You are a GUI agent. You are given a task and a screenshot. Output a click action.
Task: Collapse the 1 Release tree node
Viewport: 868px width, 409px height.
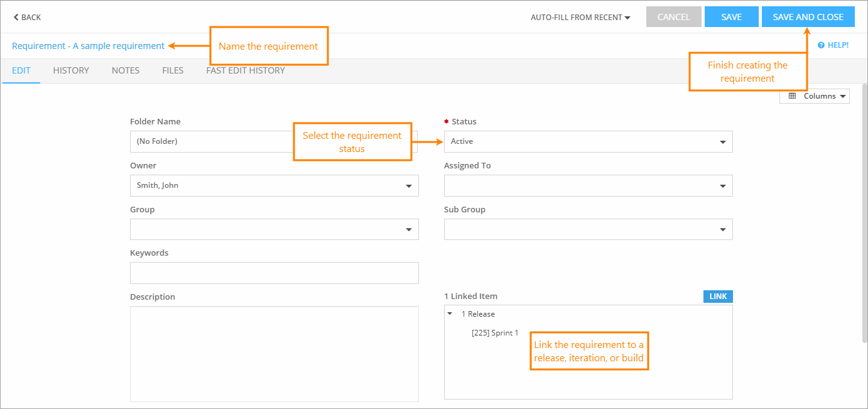(x=450, y=313)
